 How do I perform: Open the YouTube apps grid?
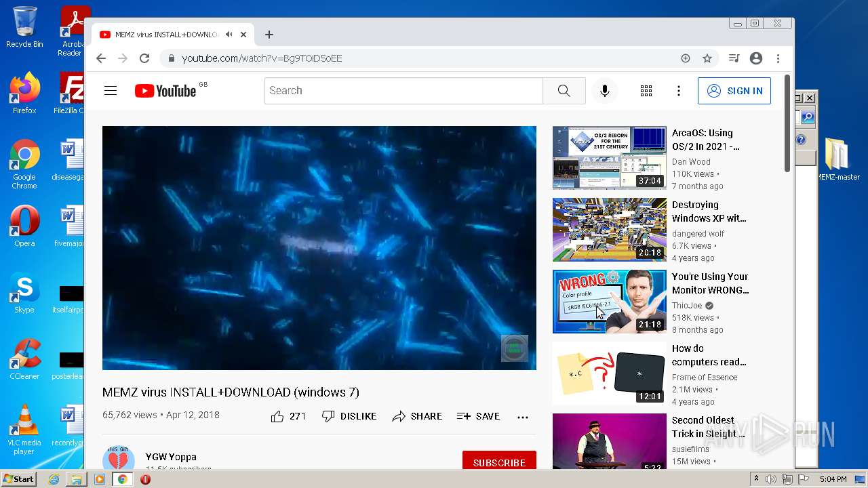[x=646, y=91]
